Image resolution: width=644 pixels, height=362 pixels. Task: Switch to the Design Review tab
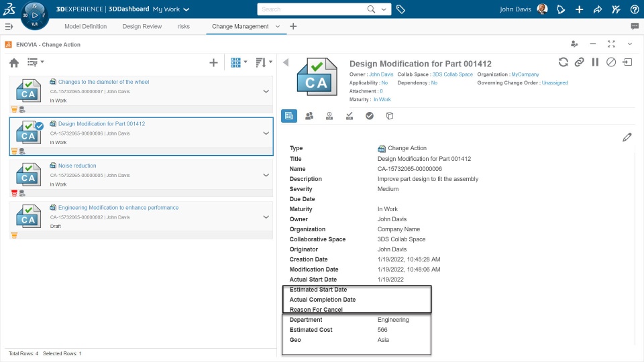(142, 26)
